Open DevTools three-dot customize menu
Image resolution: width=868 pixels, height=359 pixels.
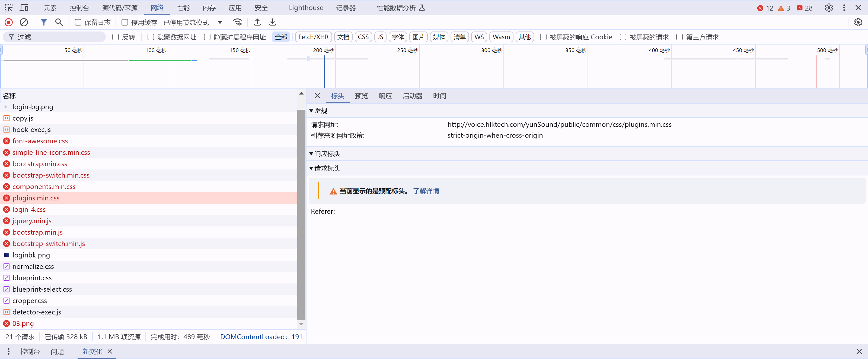point(844,7)
